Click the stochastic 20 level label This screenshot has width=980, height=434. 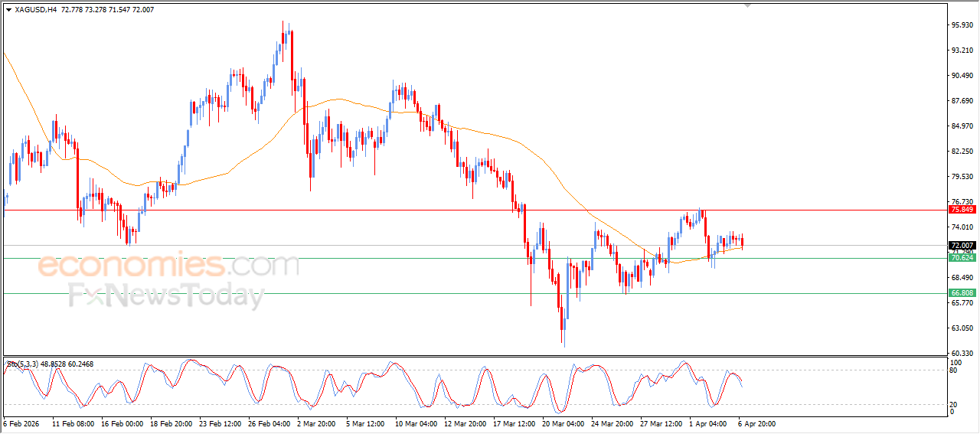click(954, 404)
